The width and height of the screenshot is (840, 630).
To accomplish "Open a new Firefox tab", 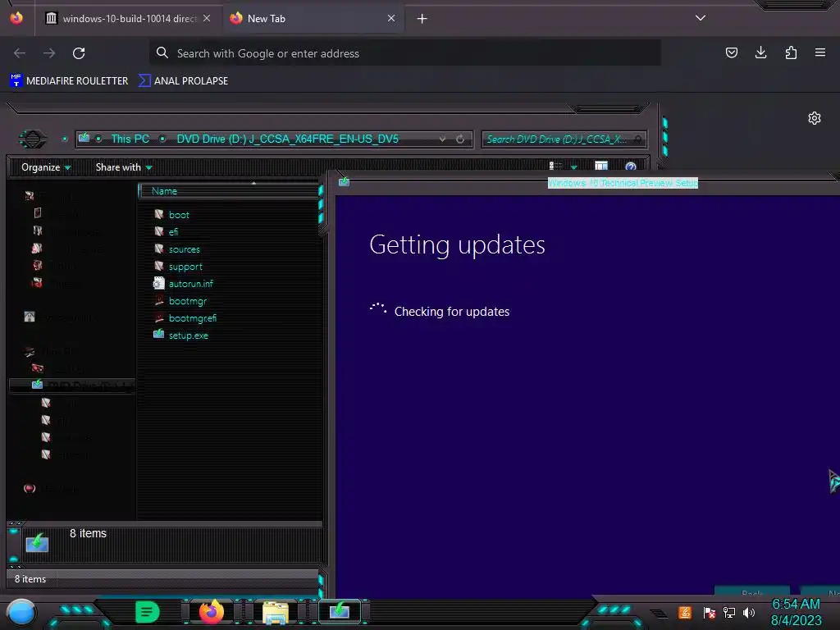I will tap(422, 19).
